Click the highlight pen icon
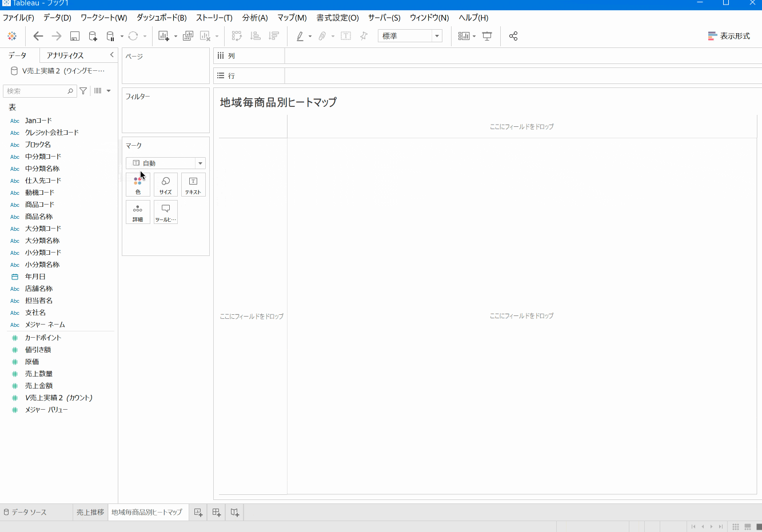Image resolution: width=762 pixels, height=532 pixels. pos(300,36)
